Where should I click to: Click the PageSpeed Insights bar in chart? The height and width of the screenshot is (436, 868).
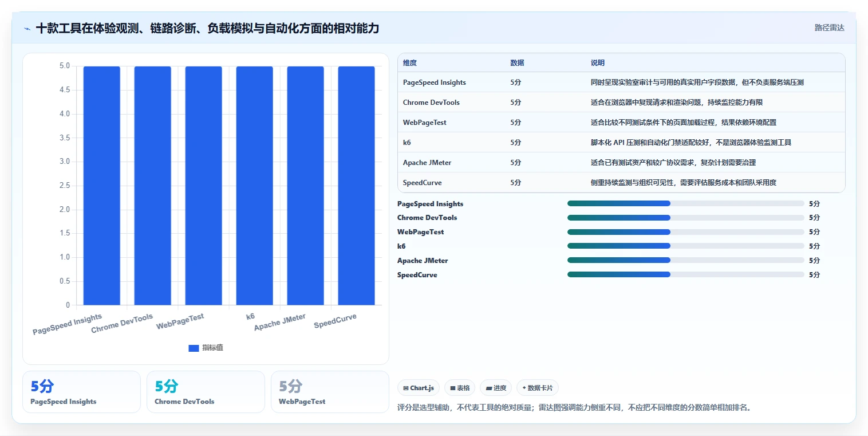click(x=102, y=186)
